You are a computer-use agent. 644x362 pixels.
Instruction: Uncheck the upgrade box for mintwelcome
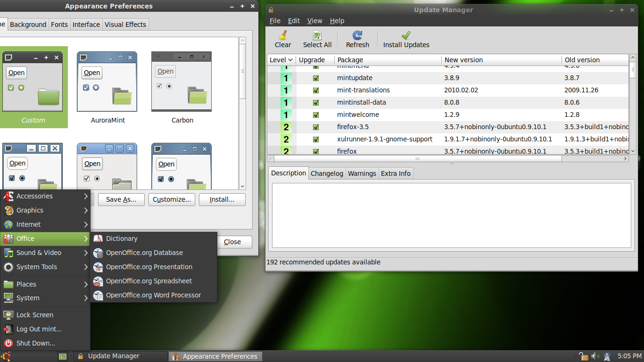click(316, 115)
